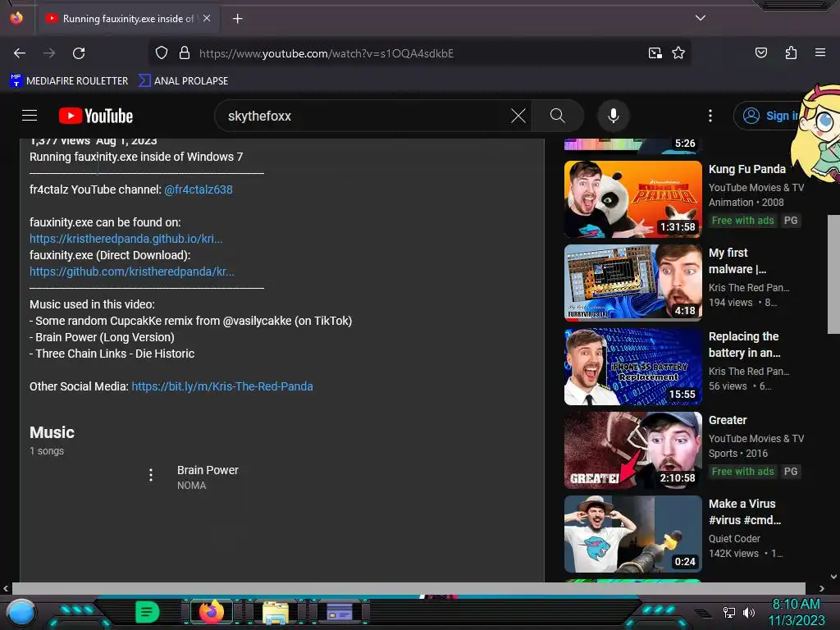Click the Replacing the battery video title
The height and width of the screenshot is (630, 840).
pos(745,345)
